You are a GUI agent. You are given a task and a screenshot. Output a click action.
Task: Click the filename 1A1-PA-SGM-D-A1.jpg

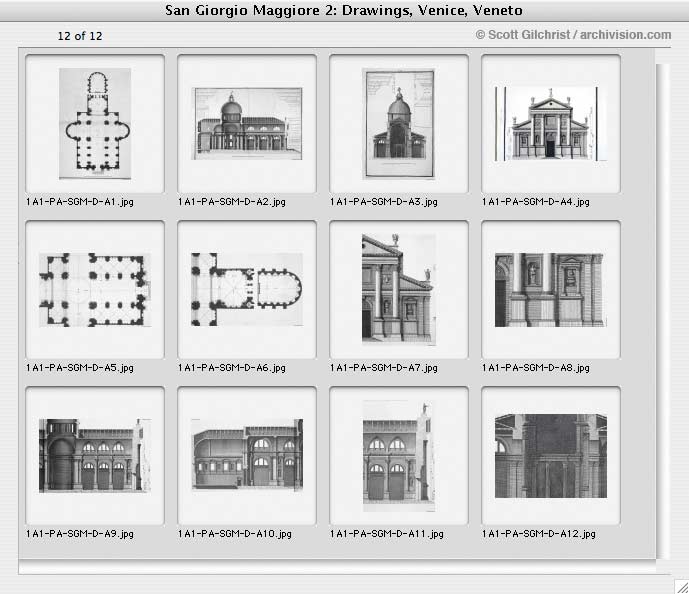(80, 202)
